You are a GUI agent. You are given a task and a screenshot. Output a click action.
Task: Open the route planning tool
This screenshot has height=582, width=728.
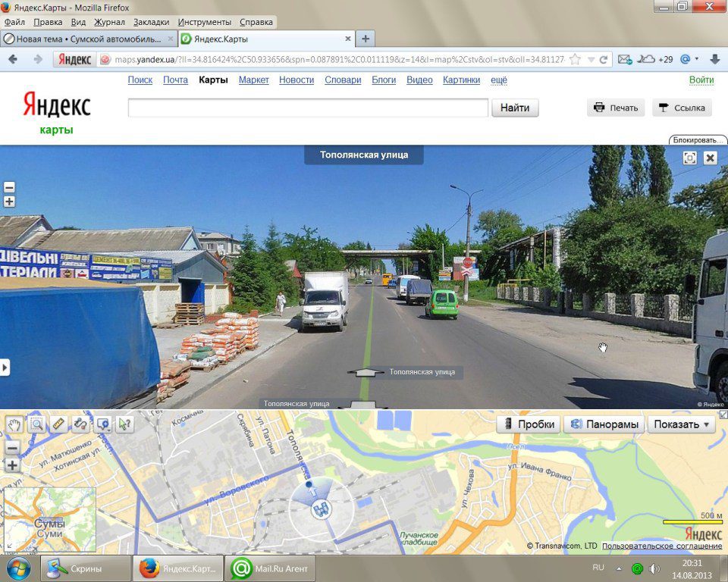click(x=81, y=424)
